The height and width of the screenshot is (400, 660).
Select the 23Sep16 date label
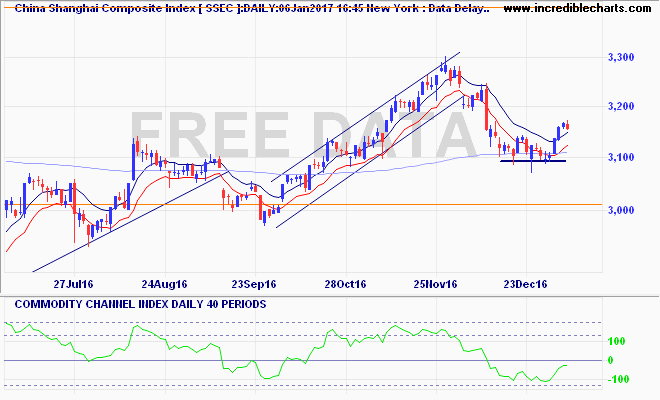click(254, 284)
